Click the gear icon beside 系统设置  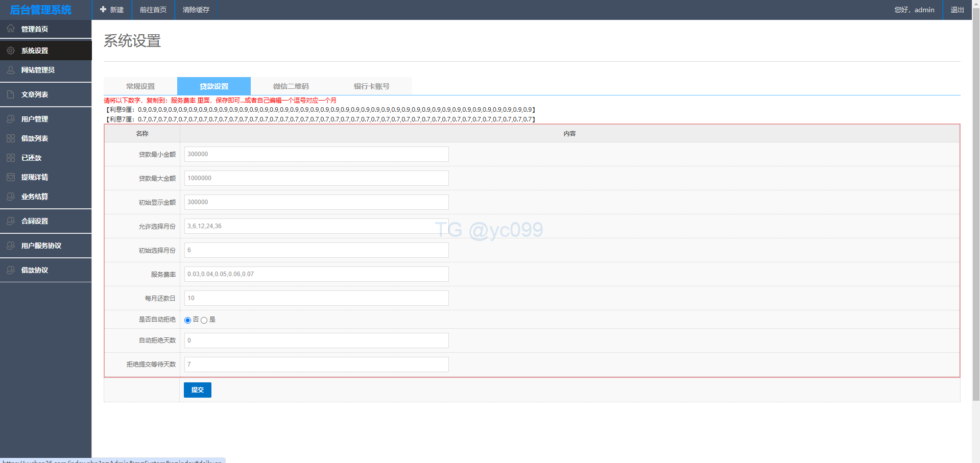[11, 51]
